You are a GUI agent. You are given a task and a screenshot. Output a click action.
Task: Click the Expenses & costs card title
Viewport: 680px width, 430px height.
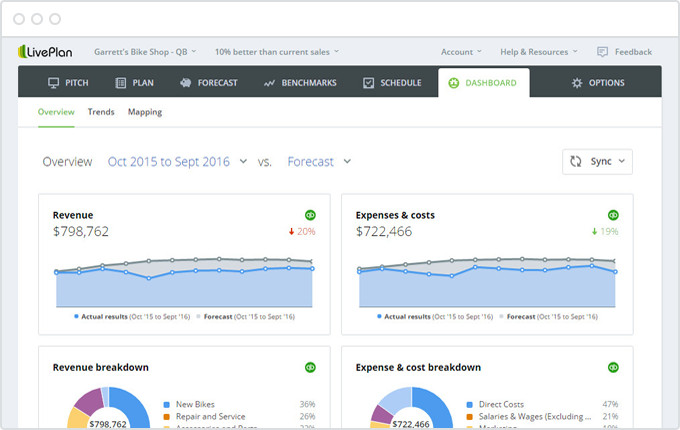395,215
